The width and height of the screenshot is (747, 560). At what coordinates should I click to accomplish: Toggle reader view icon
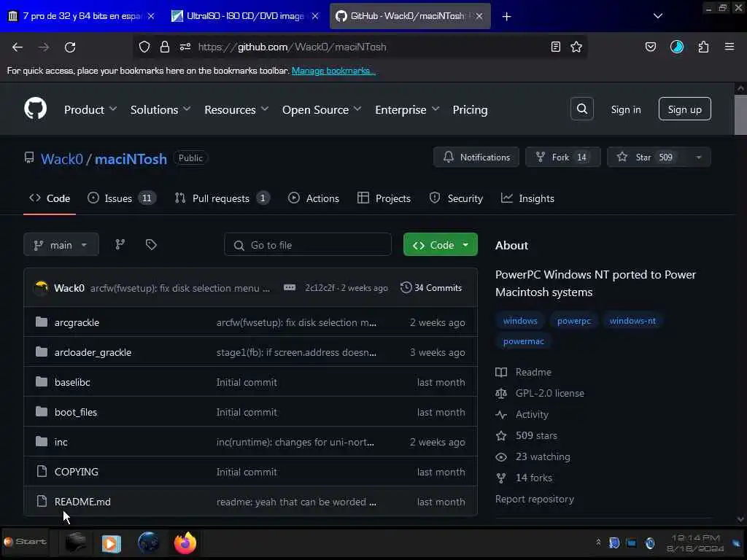[555, 47]
